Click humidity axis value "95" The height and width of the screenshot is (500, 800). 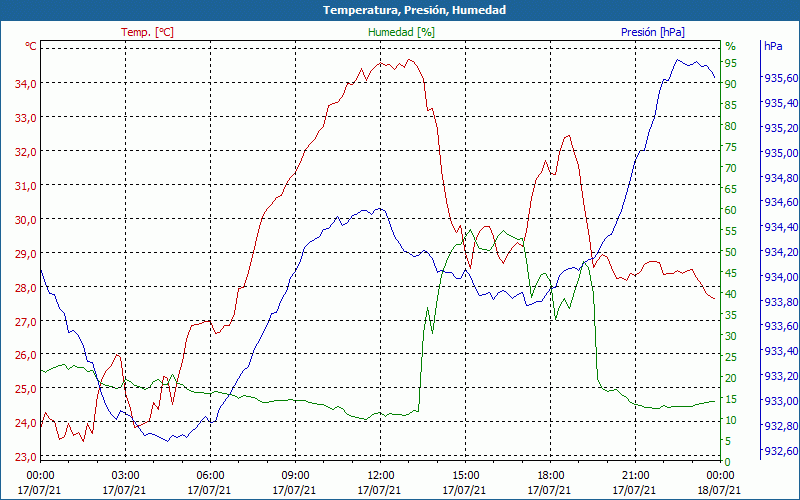(x=731, y=63)
